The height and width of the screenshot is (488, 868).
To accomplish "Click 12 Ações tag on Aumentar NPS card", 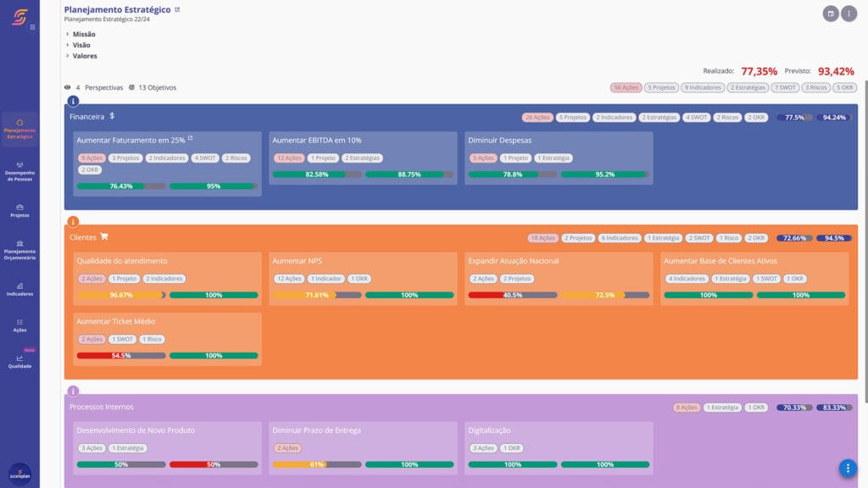I will click(289, 279).
